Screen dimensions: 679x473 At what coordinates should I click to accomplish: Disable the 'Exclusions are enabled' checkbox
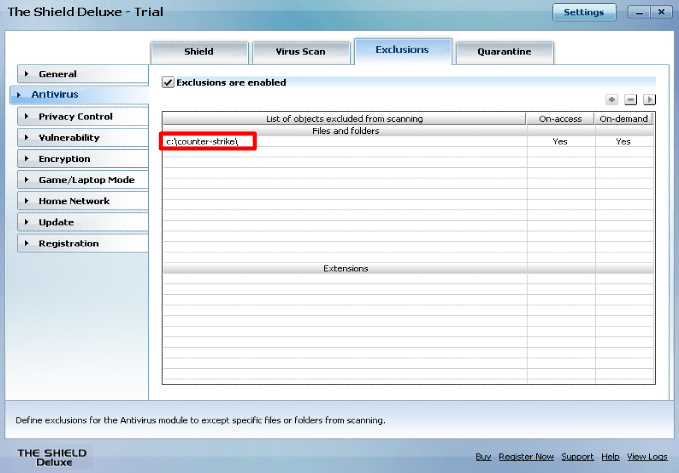click(168, 82)
